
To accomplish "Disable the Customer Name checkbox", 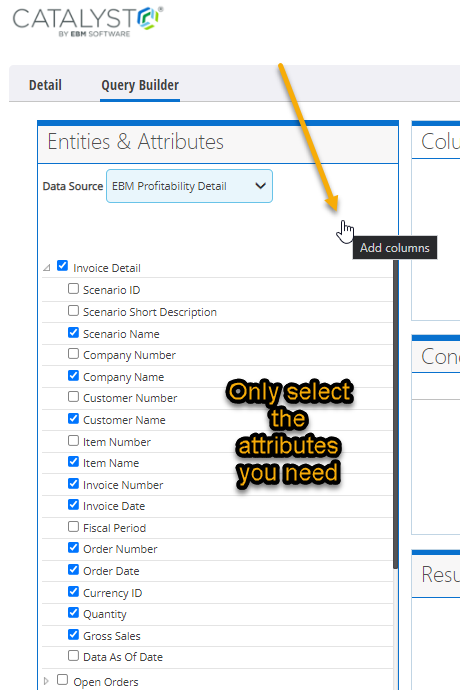I will [x=74, y=418].
